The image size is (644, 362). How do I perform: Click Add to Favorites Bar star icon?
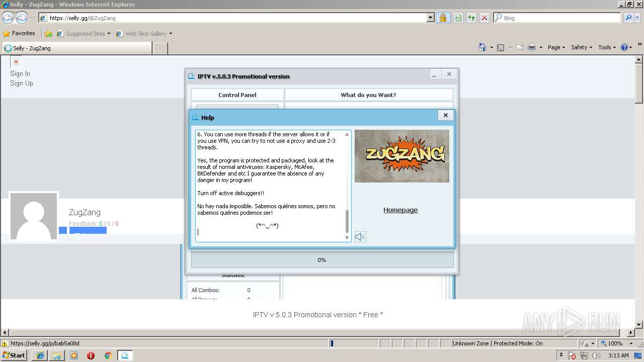pyautogui.click(x=48, y=34)
